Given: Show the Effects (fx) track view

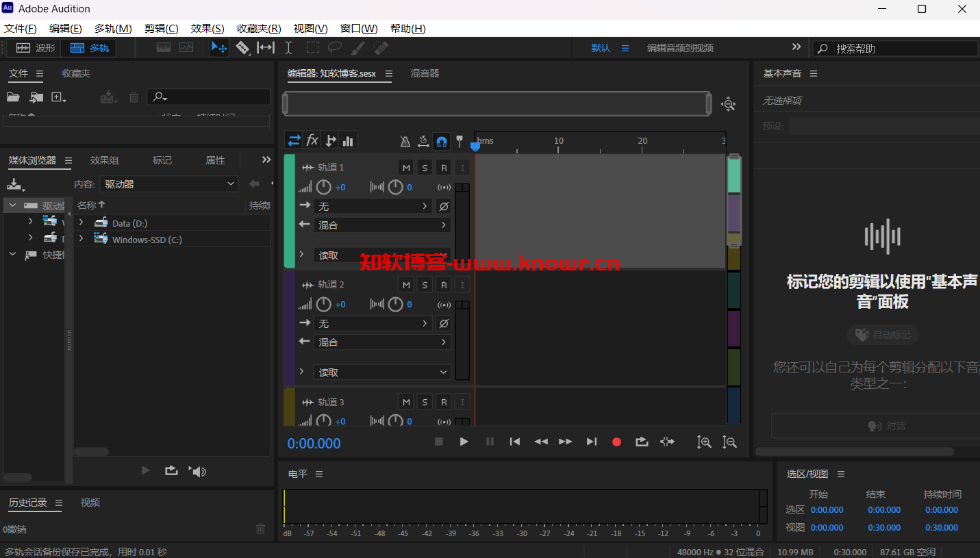Looking at the screenshot, I should (x=312, y=140).
